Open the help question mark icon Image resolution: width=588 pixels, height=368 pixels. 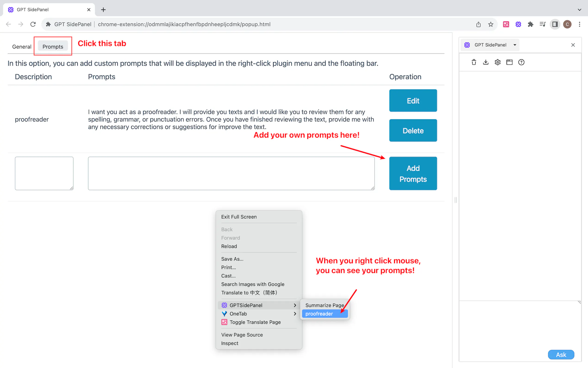(521, 62)
